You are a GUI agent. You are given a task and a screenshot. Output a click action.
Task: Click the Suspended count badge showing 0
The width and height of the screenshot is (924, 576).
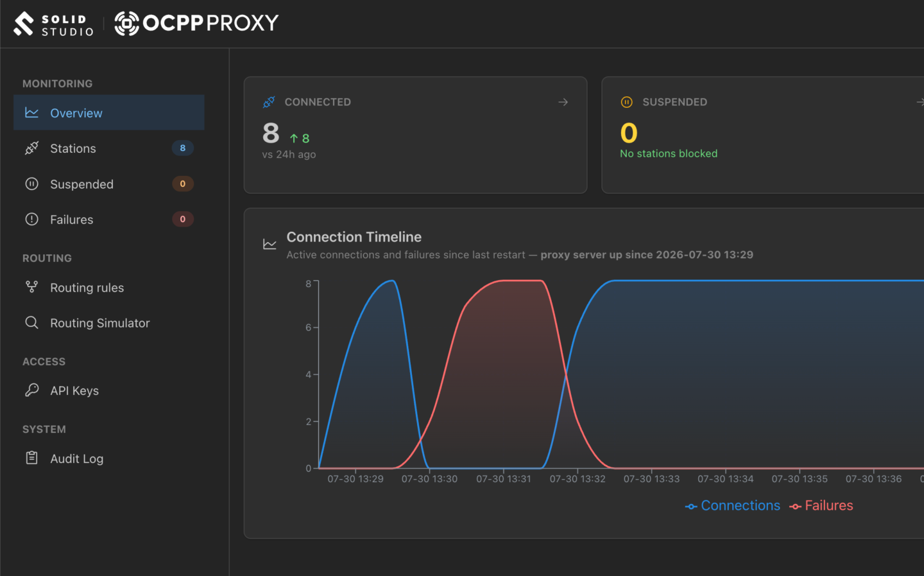coord(183,184)
